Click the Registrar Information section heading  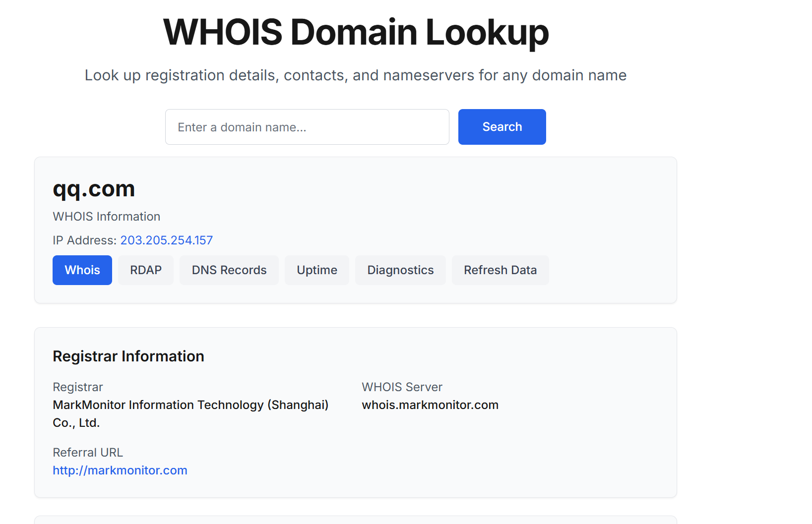point(128,356)
